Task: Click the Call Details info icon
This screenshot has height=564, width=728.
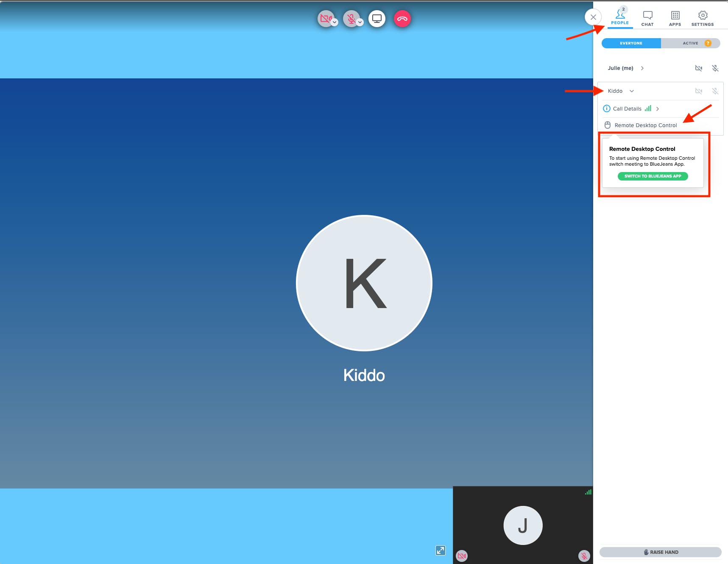Action: click(607, 108)
